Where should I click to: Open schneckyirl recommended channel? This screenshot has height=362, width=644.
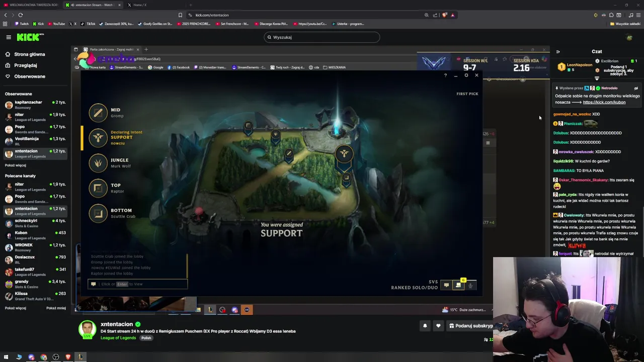pyautogui.click(x=35, y=223)
